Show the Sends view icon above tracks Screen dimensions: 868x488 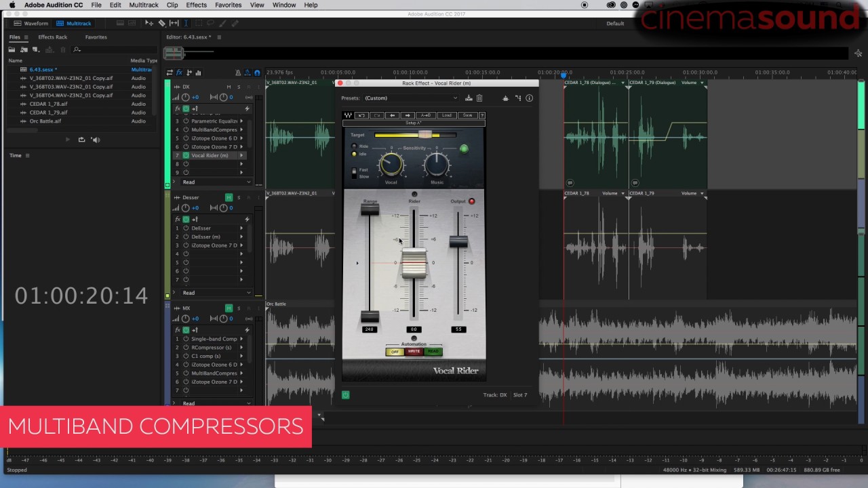click(x=189, y=73)
